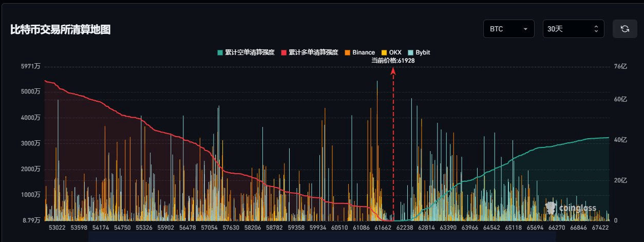Click the 58782 price axis label
This screenshot has height=242, width=644.
pos(274,228)
